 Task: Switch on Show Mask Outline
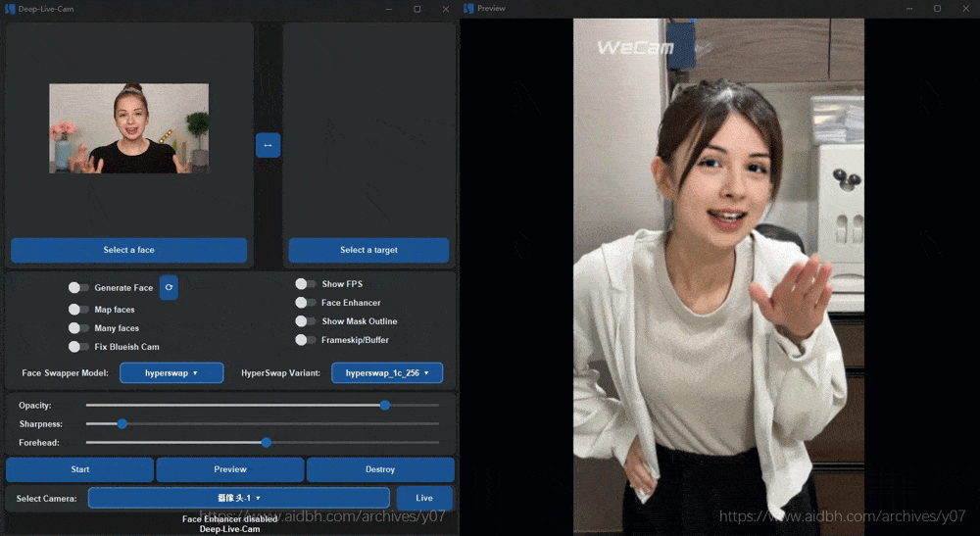tap(306, 321)
